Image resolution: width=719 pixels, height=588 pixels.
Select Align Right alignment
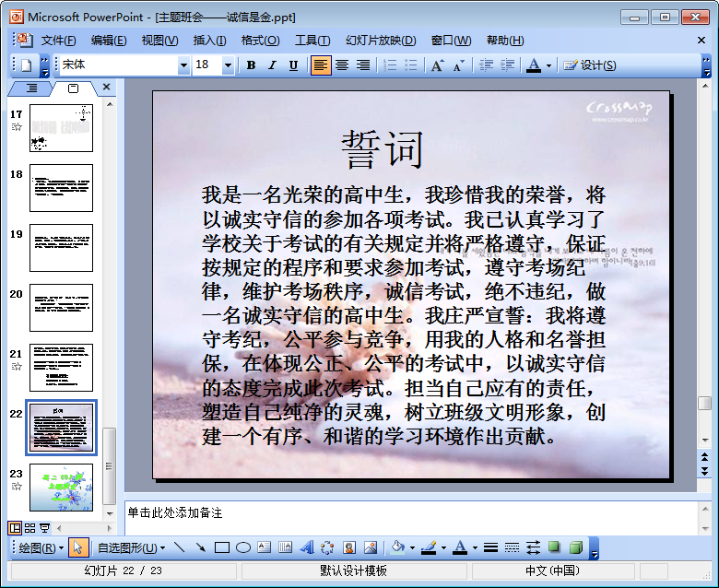(362, 65)
